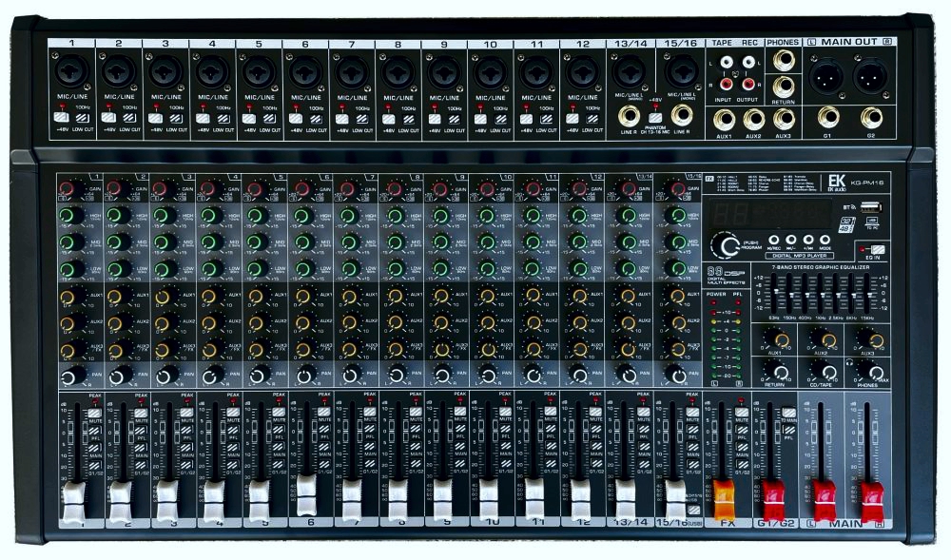
Task: Click channel 1 MIC/LINE combo input
Action: 72,71
